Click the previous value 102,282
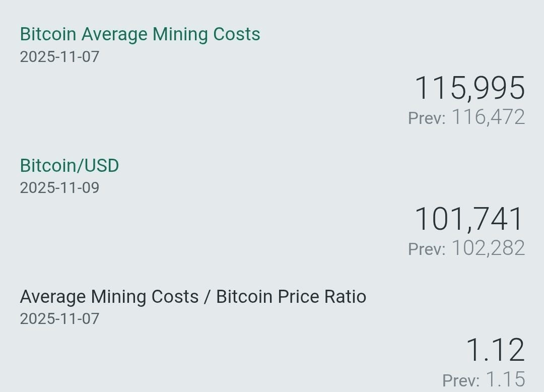The height and width of the screenshot is (392, 544). (488, 248)
